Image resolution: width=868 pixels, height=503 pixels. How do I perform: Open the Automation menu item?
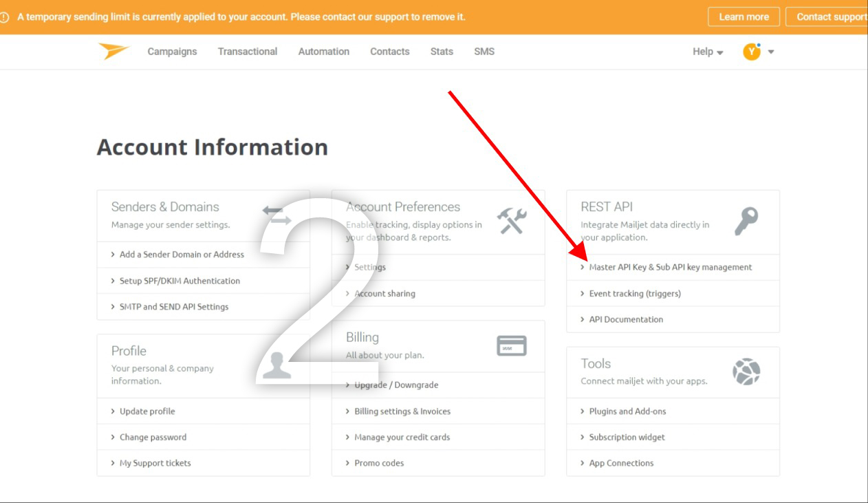(324, 52)
